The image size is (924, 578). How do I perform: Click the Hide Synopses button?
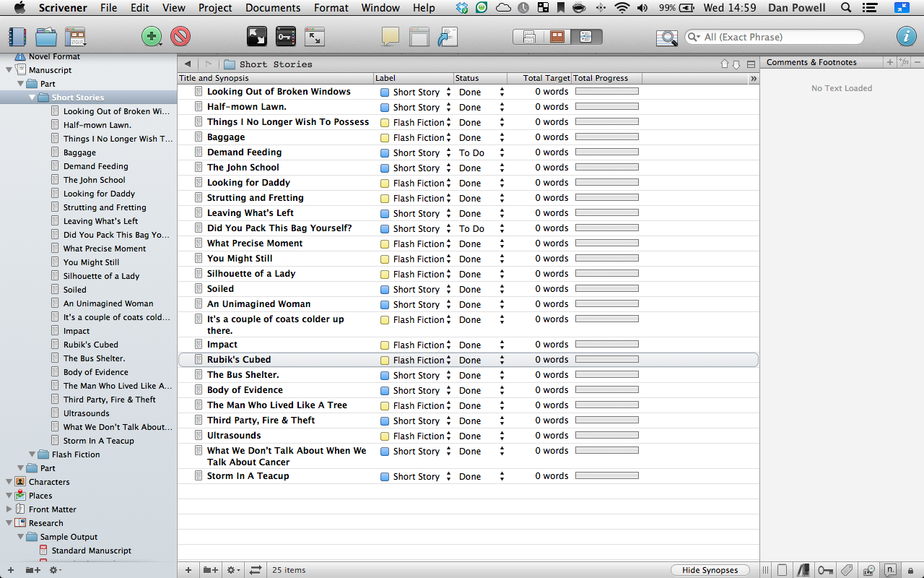click(x=710, y=570)
